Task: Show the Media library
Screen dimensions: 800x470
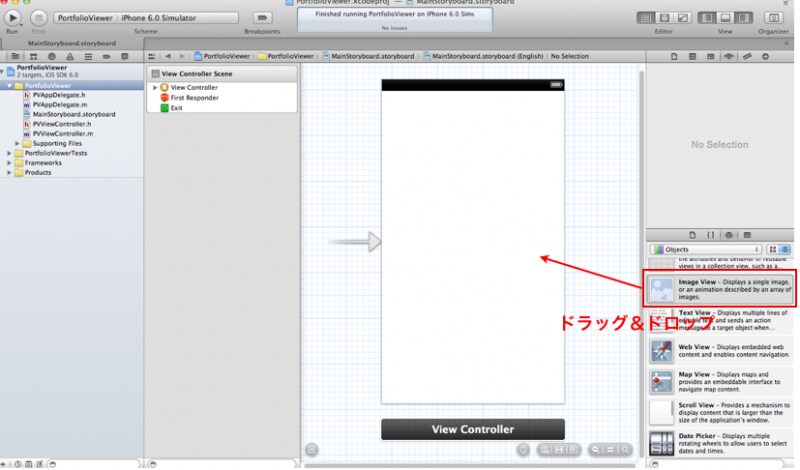Action: click(747, 235)
